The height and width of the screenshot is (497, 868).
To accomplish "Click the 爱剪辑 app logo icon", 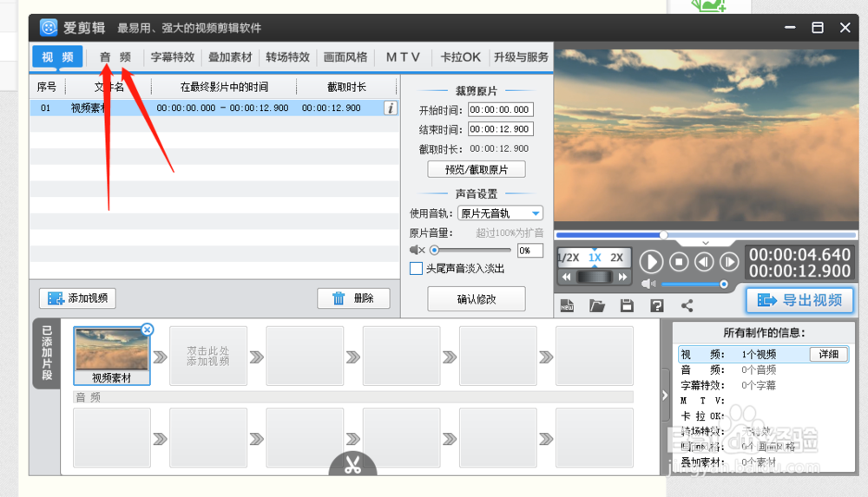I will [49, 27].
